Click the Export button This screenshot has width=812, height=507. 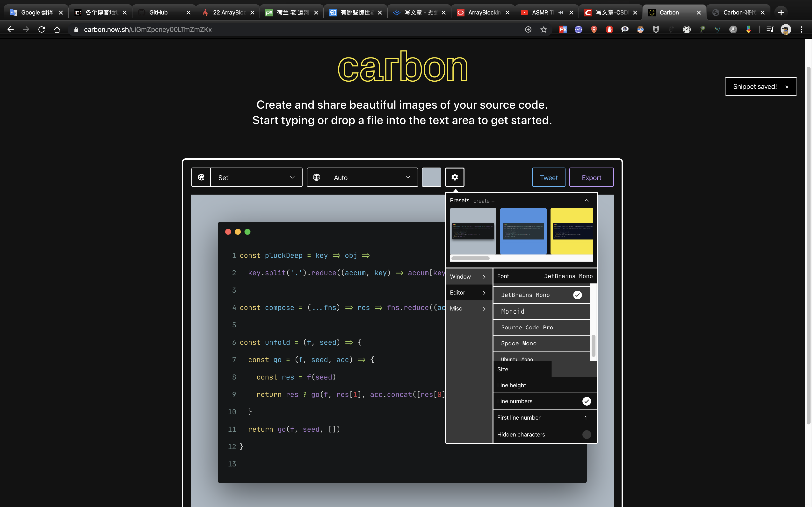(591, 177)
